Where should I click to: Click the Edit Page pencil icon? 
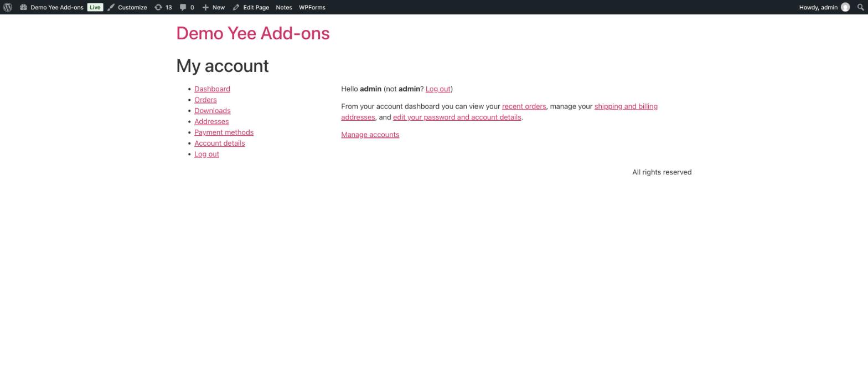236,7
